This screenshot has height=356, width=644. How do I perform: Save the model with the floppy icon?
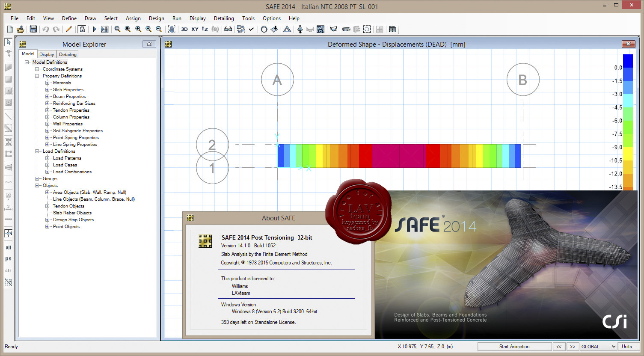pyautogui.click(x=33, y=29)
